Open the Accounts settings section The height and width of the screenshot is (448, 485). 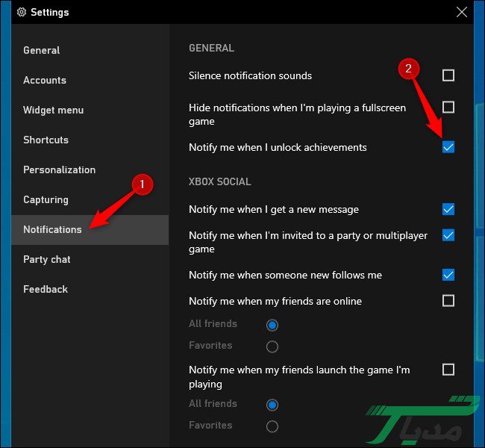point(45,80)
